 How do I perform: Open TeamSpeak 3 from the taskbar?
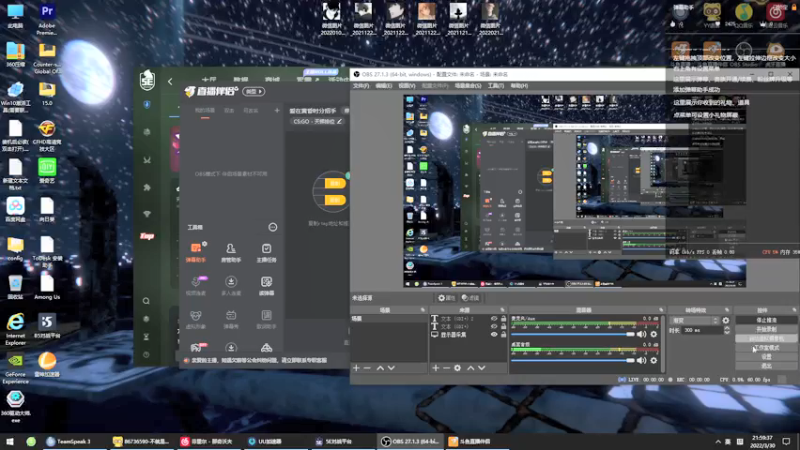point(70,441)
